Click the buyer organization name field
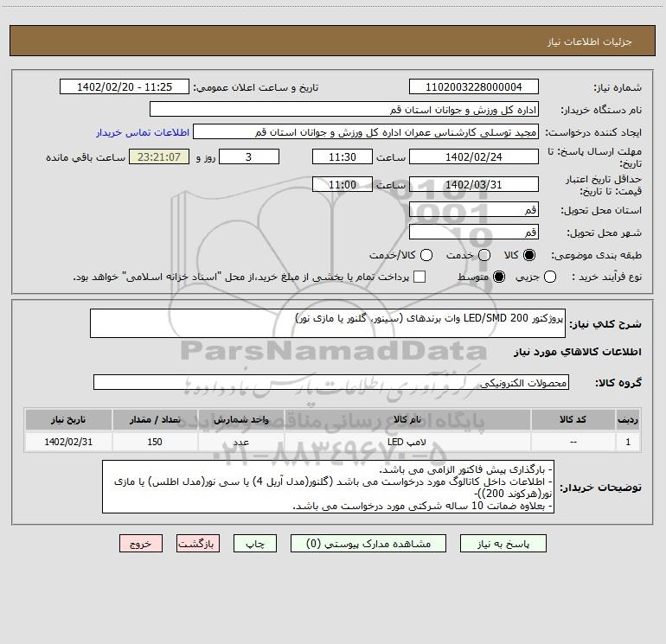666x644 pixels. pos(344,110)
